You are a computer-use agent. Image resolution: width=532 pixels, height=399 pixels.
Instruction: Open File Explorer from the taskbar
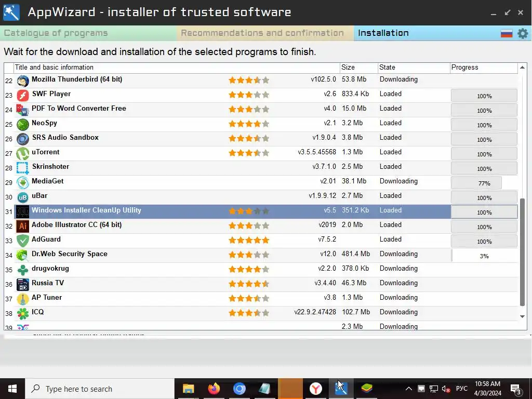pyautogui.click(x=188, y=389)
